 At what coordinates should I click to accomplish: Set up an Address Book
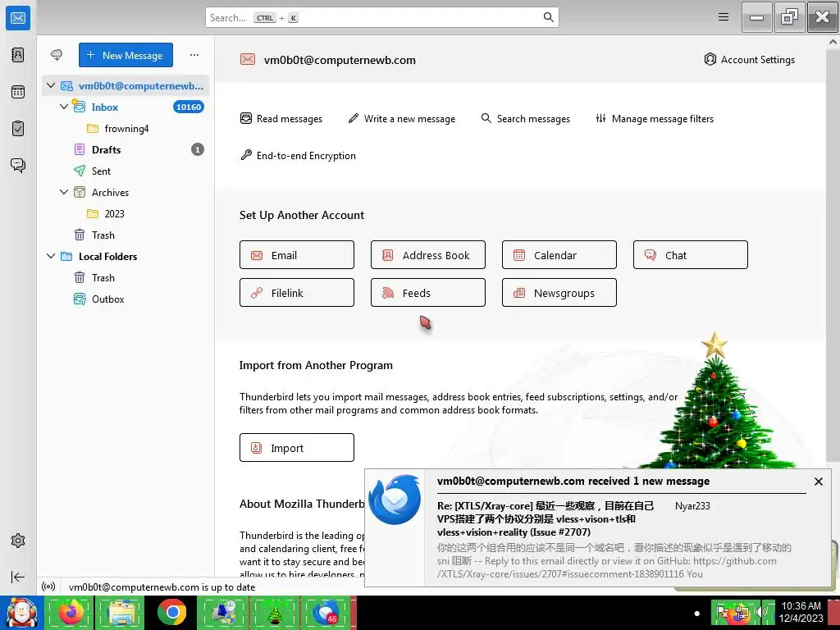(428, 255)
